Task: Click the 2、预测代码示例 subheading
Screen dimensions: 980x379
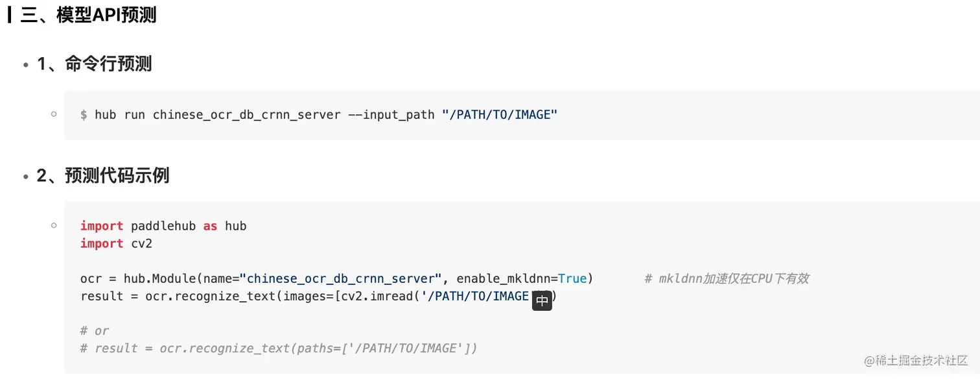Action: pos(103,175)
